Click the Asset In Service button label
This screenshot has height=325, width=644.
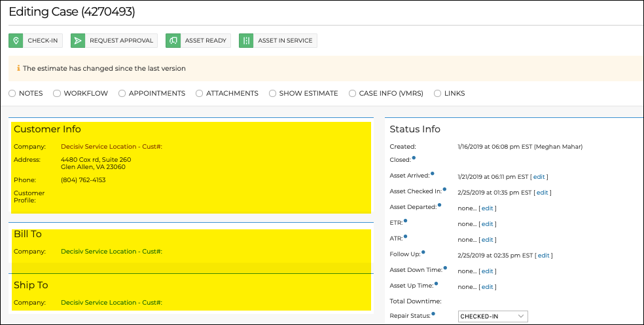click(x=285, y=41)
